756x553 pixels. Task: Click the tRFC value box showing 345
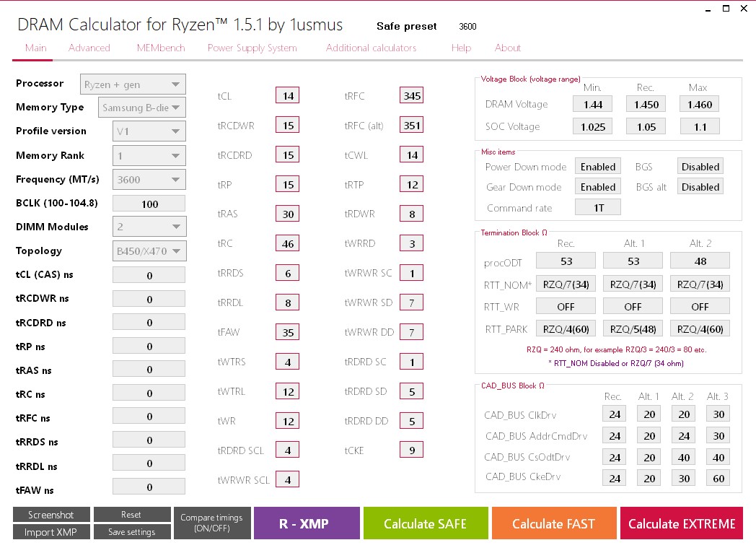coord(412,95)
